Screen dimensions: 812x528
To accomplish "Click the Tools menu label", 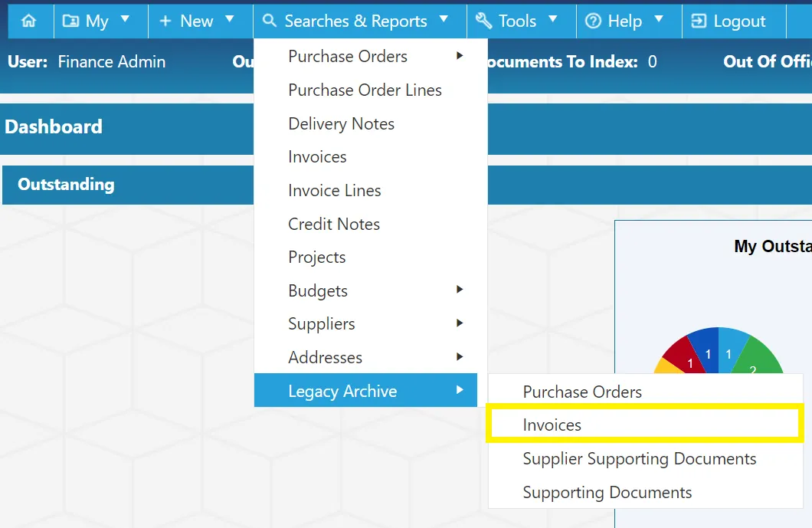I will click(x=517, y=21).
